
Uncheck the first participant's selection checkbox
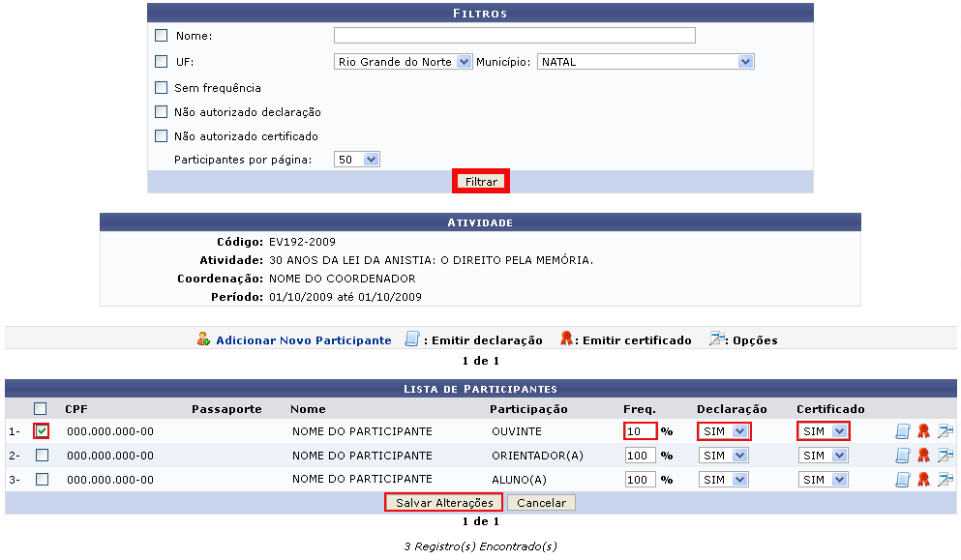point(42,431)
